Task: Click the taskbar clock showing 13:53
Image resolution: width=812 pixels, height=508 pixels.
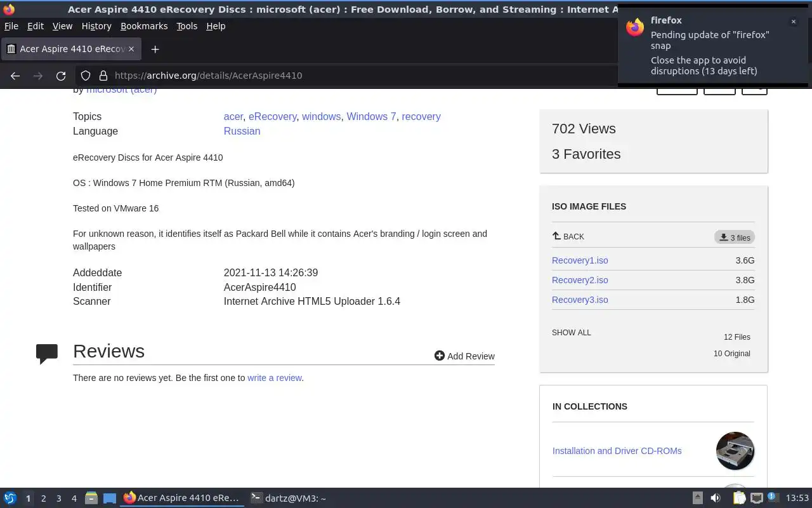Action: click(797, 498)
